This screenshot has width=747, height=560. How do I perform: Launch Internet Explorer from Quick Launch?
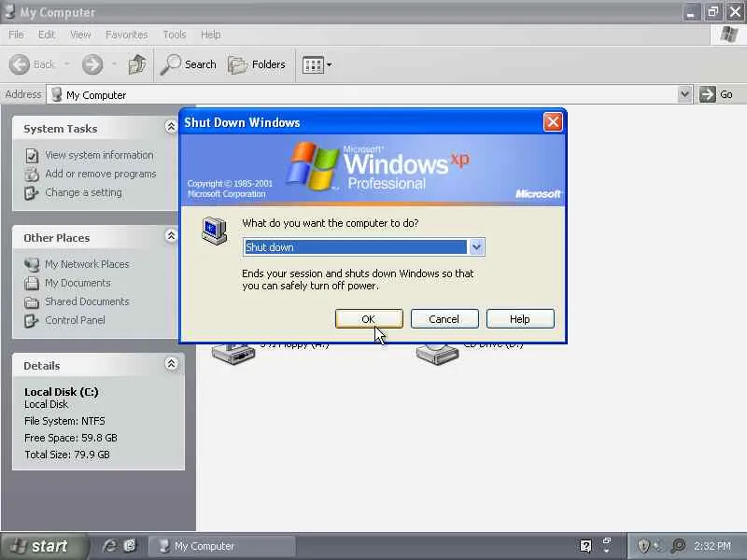coord(109,546)
